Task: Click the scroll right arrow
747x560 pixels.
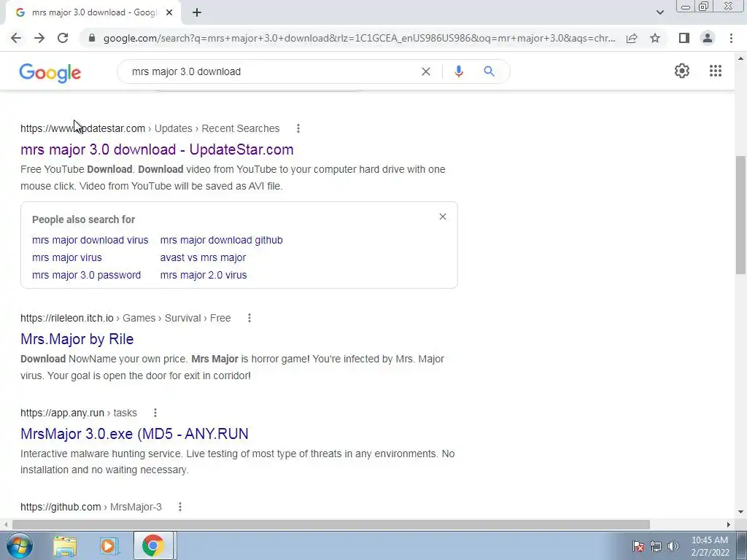Action: pyautogui.click(x=729, y=524)
